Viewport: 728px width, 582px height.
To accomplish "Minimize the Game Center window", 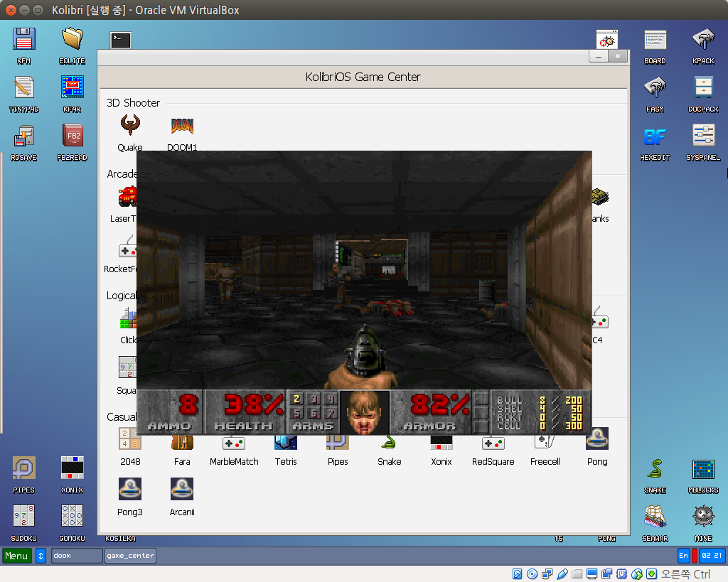I will [599, 57].
